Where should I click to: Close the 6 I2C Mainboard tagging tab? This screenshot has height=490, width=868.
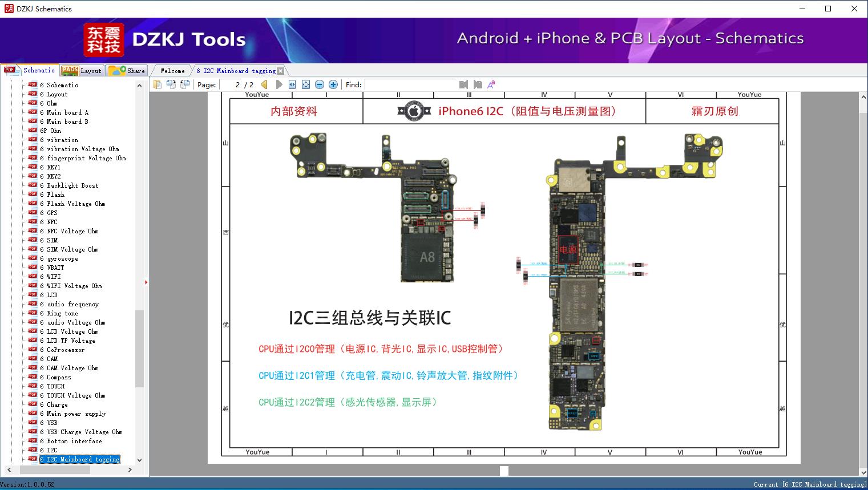pyautogui.click(x=280, y=71)
